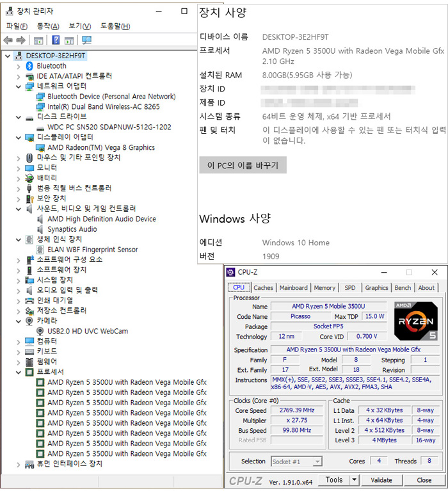This screenshot has width=448, height=491.
Task: Click the Back arrow in Device Manager toolbar
Action: (x=8, y=40)
